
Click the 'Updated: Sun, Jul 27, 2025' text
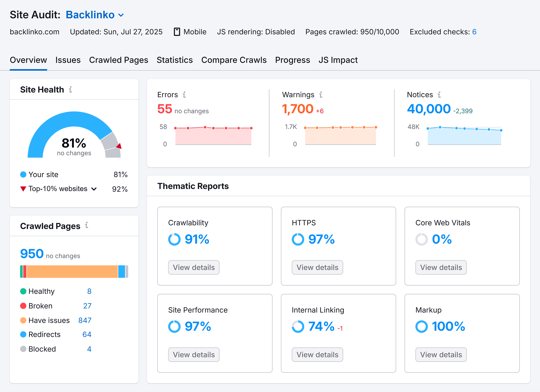click(x=116, y=32)
